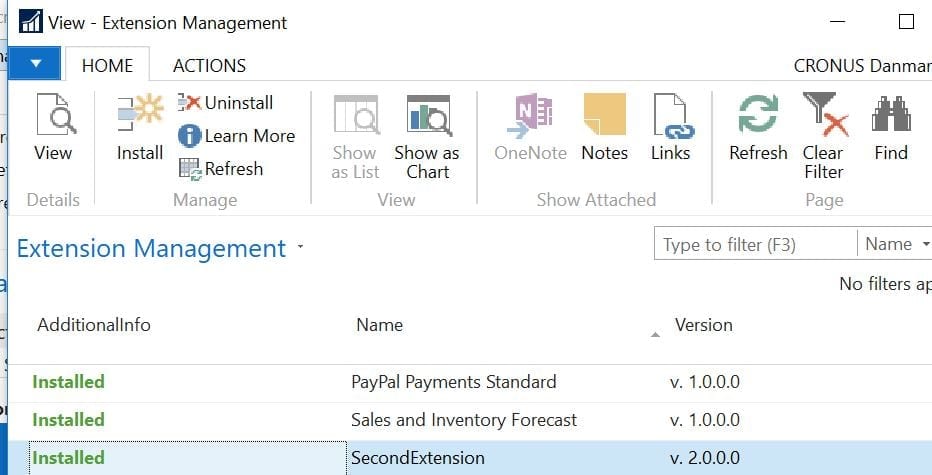Click Installed status for SecondExtension

pyautogui.click(x=68, y=458)
